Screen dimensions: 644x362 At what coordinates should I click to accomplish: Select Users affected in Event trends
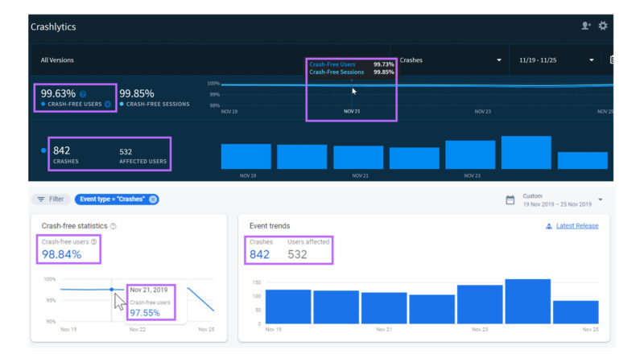point(308,249)
